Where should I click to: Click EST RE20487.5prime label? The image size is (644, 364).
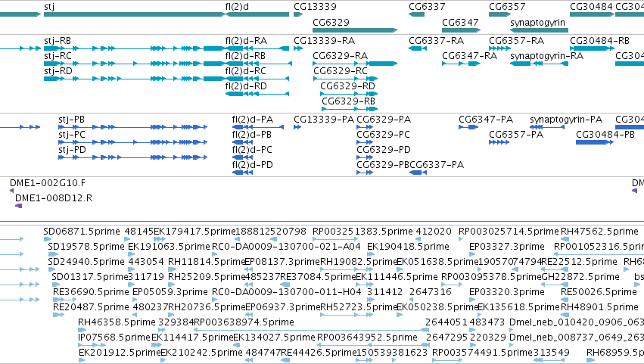pyautogui.click(x=91, y=308)
